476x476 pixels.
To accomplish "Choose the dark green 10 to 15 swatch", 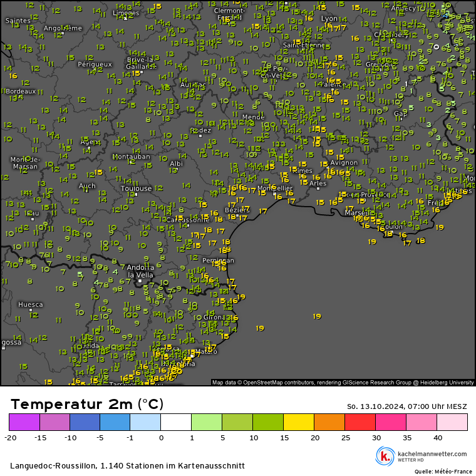I will (268, 422).
